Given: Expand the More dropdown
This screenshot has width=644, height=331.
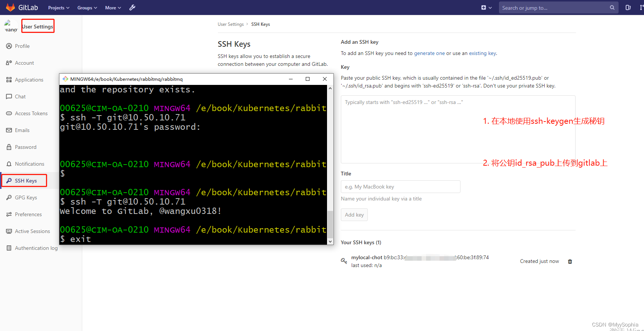Looking at the screenshot, I should coord(113,7).
